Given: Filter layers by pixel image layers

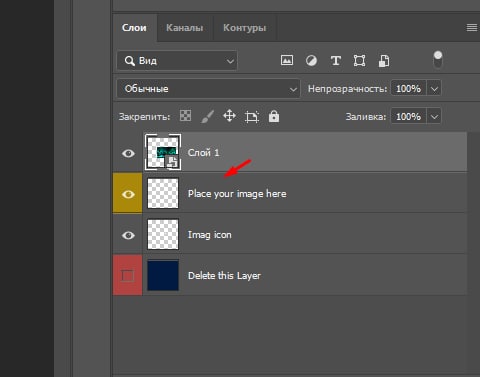Looking at the screenshot, I should click(287, 60).
